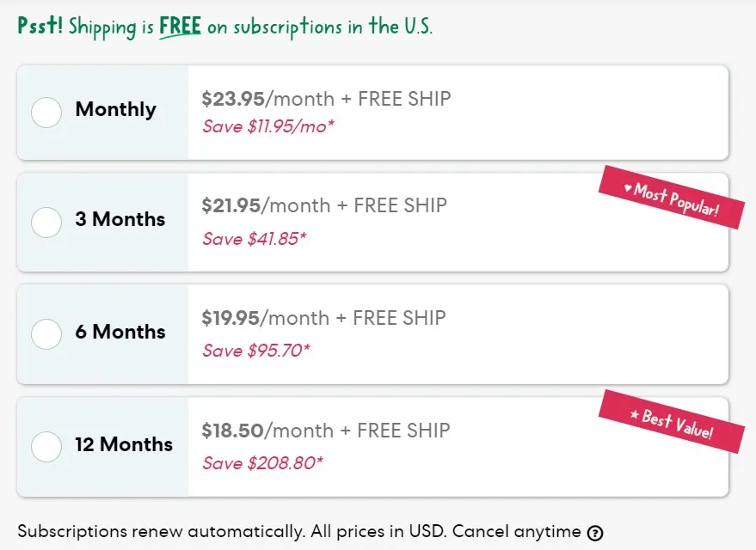Click Save $11.95/mo savings text
756x550 pixels.
[268, 126]
